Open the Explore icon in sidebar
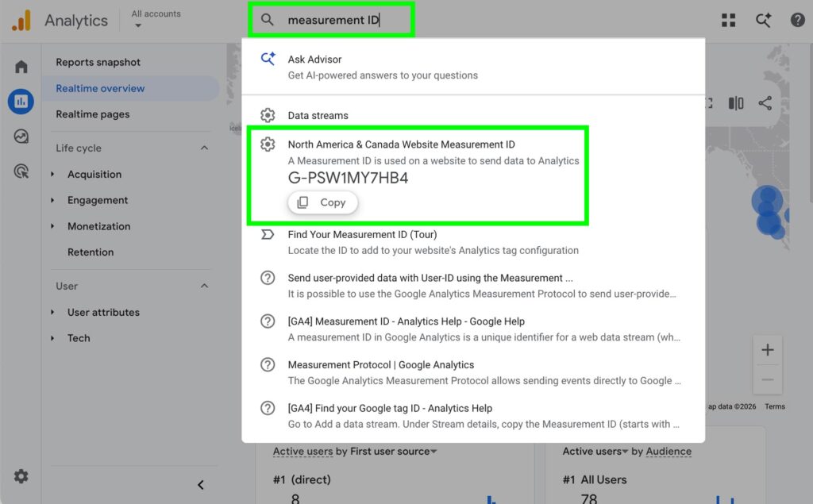Screen dimensions: 813x504 [21, 137]
